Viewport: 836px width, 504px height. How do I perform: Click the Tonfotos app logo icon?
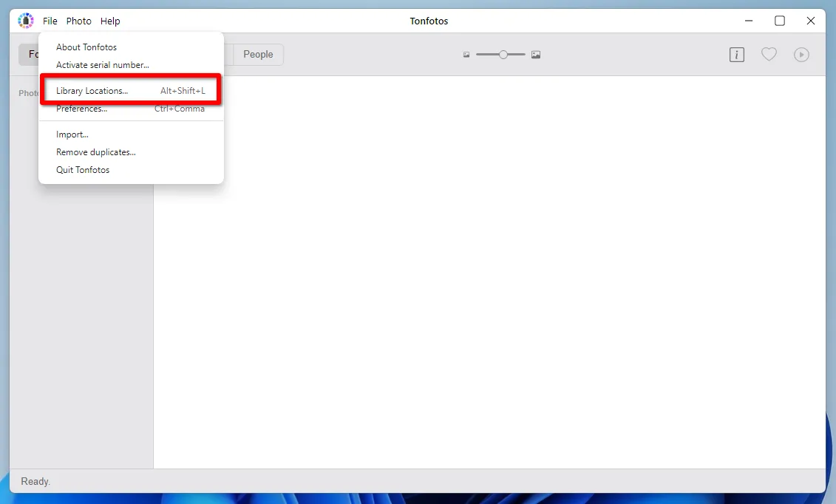tap(26, 21)
